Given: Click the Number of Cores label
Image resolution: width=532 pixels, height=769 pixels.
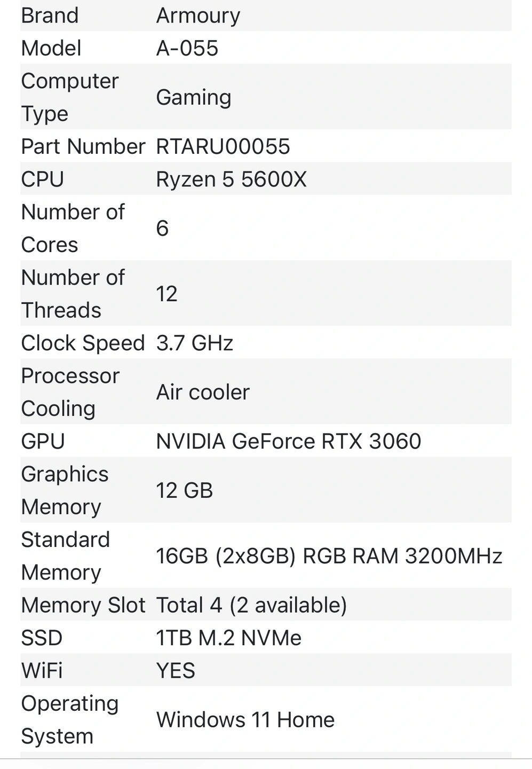Looking at the screenshot, I should [x=73, y=228].
